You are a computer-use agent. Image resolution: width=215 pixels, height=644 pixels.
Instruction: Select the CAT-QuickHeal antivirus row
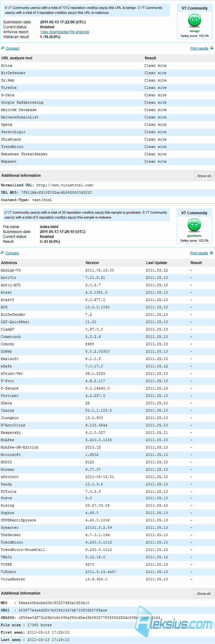[107, 322]
